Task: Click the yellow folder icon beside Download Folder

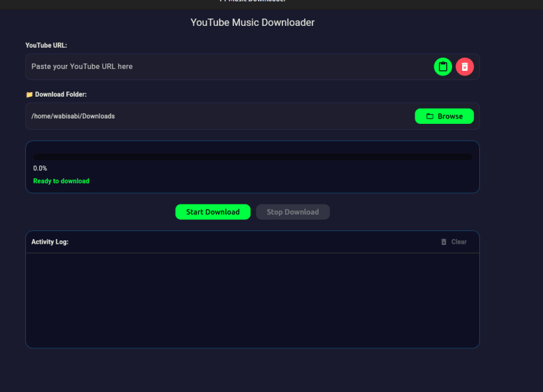Action: (x=29, y=95)
